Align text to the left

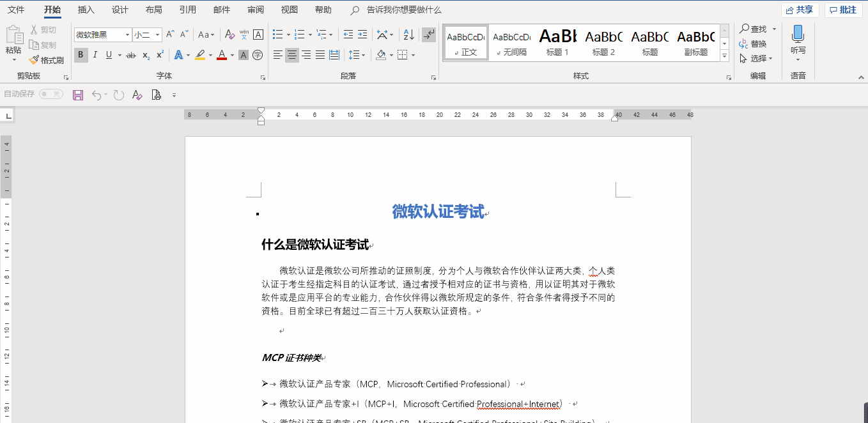pyautogui.click(x=278, y=56)
